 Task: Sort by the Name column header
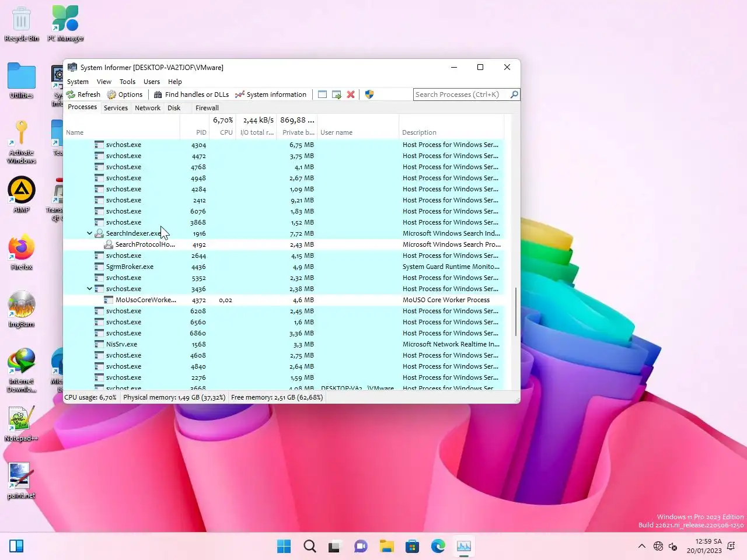[121, 132]
